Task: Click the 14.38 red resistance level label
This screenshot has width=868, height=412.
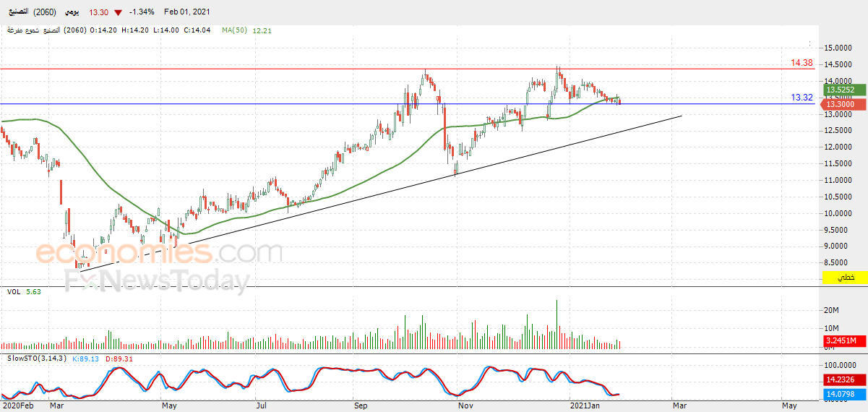Action: point(802,64)
